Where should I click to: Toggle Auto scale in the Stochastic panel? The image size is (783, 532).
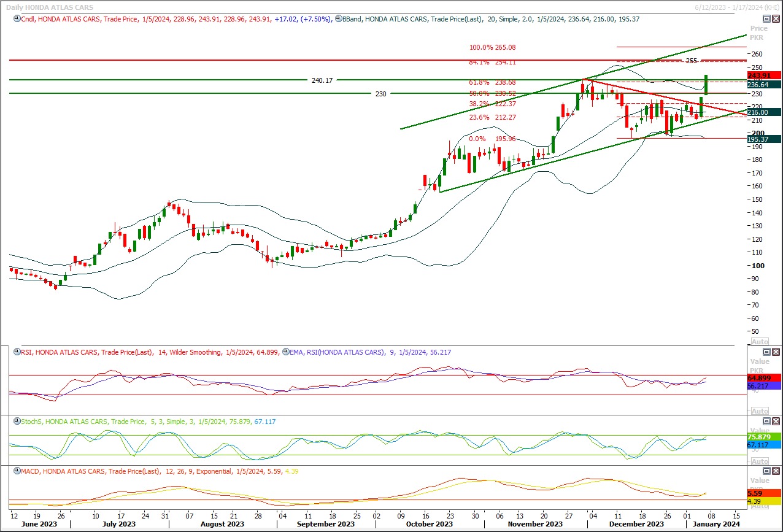tap(760, 461)
